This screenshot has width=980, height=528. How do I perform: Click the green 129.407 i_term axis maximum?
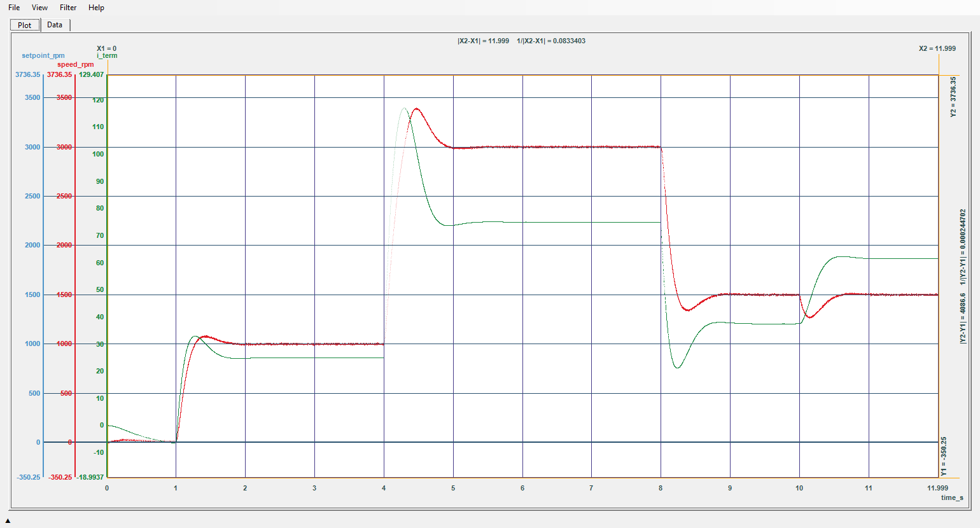(91, 74)
